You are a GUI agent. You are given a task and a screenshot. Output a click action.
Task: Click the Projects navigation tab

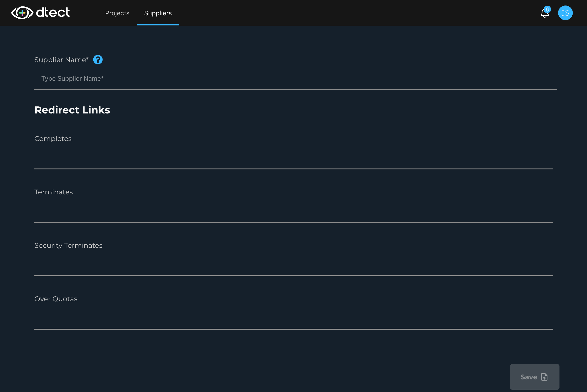click(117, 13)
